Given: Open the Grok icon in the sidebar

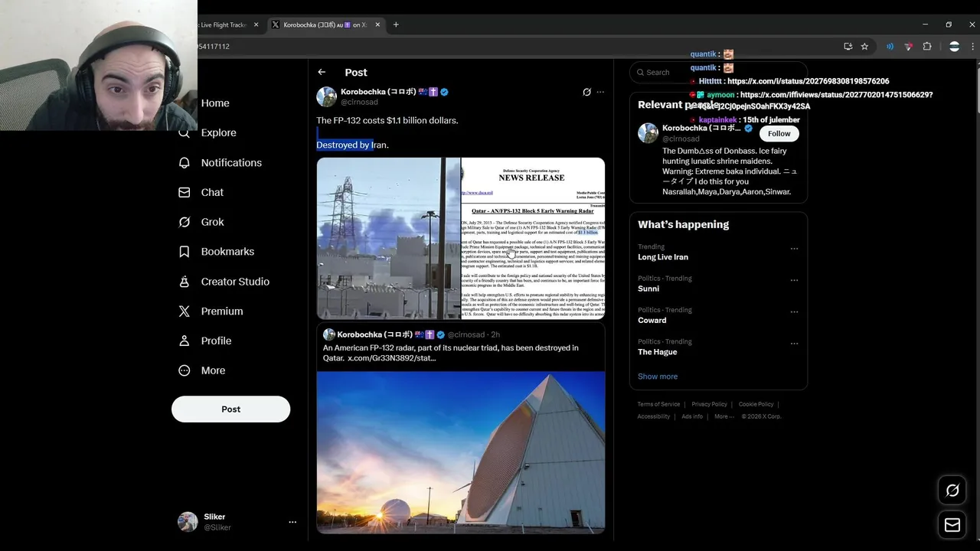Looking at the screenshot, I should pyautogui.click(x=184, y=222).
